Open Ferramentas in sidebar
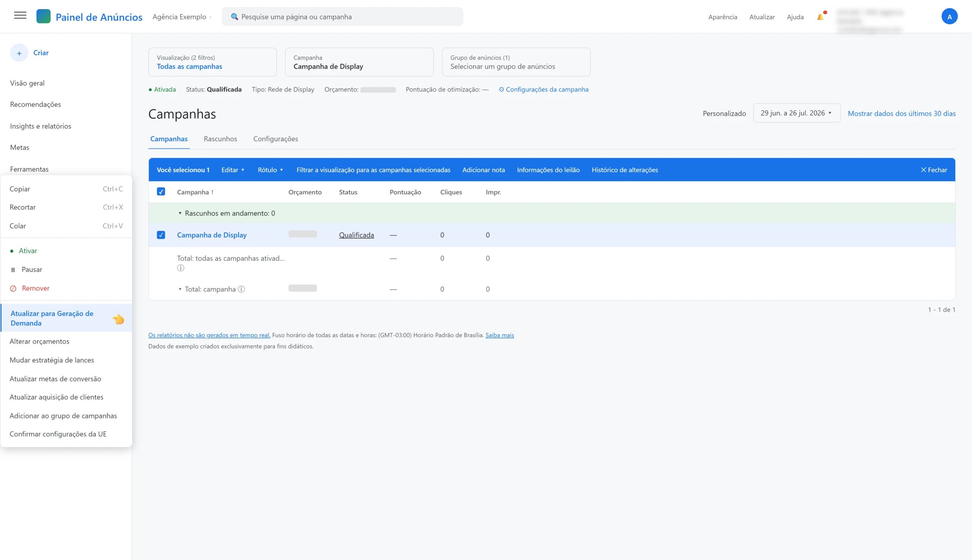Screen dimensions: 972x560 [x=29, y=169]
